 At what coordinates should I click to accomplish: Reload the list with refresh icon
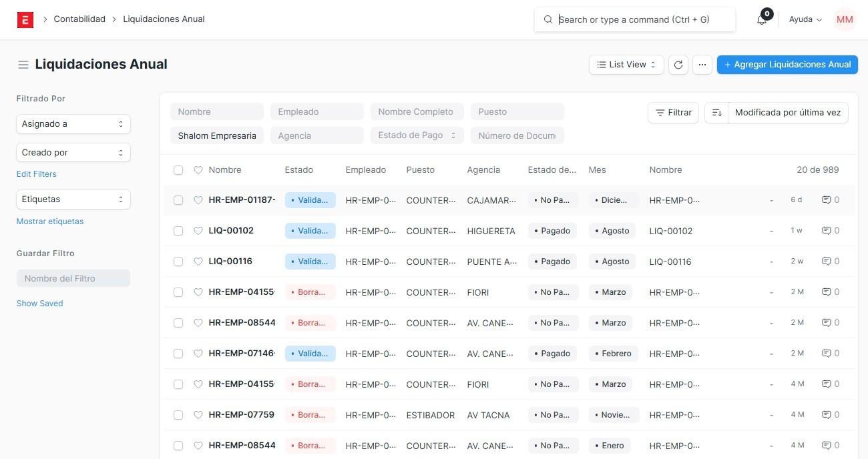(x=678, y=65)
